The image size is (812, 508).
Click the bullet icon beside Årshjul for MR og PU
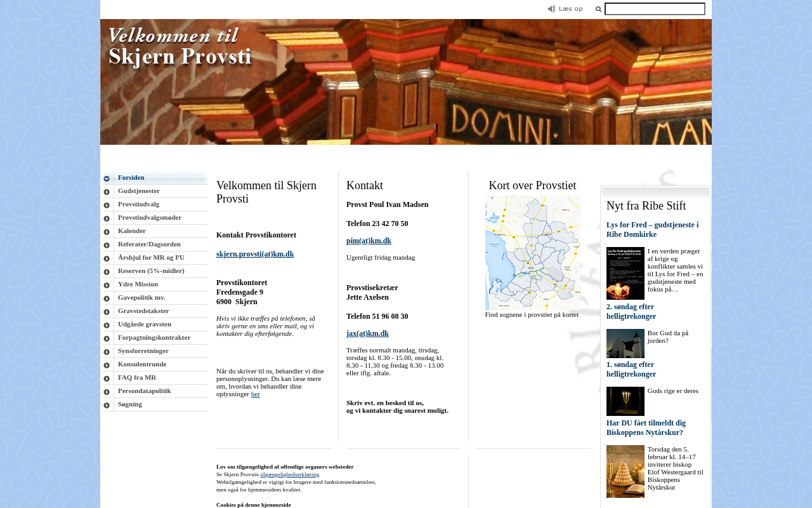point(107,258)
